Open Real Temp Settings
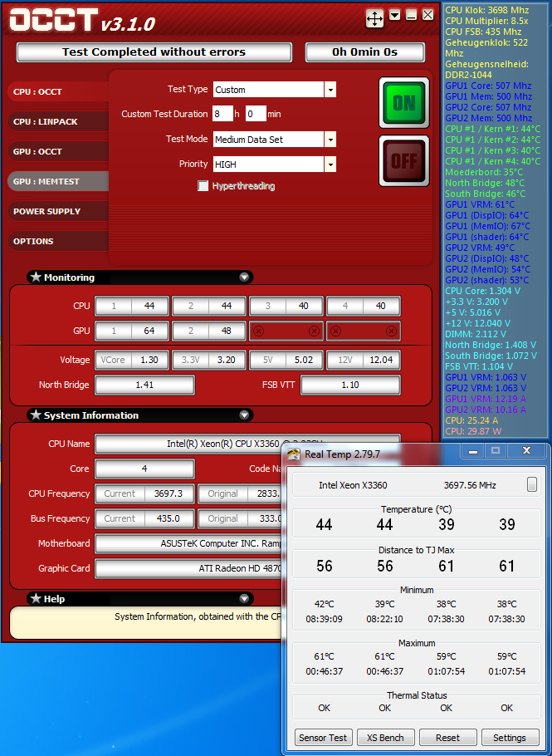Screen dimensions: 552x756 coord(509,738)
